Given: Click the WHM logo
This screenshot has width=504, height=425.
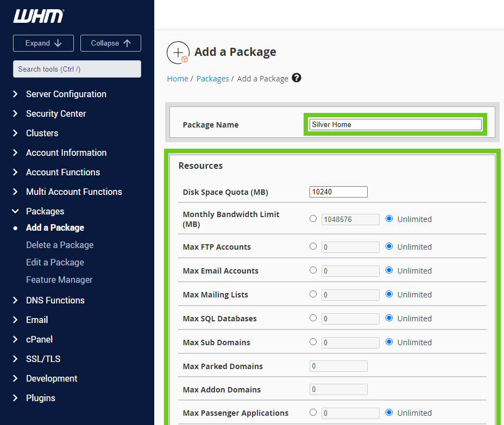Looking at the screenshot, I should pyautogui.click(x=38, y=16).
